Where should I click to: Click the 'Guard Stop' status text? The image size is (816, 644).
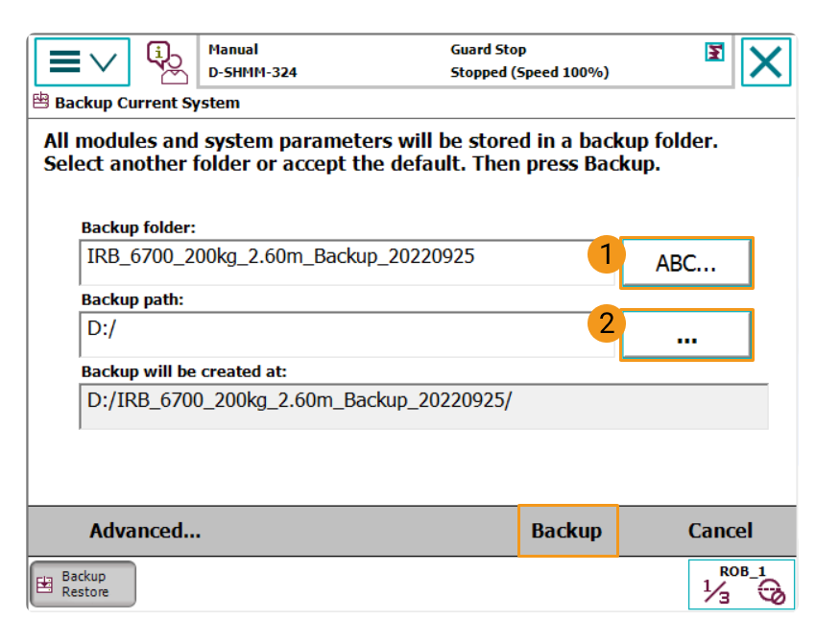(x=488, y=49)
